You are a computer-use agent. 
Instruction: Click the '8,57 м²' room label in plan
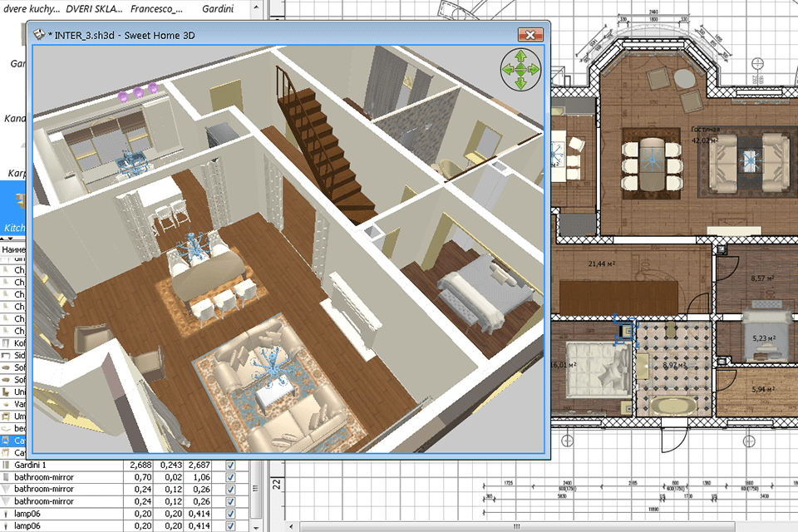(762, 278)
